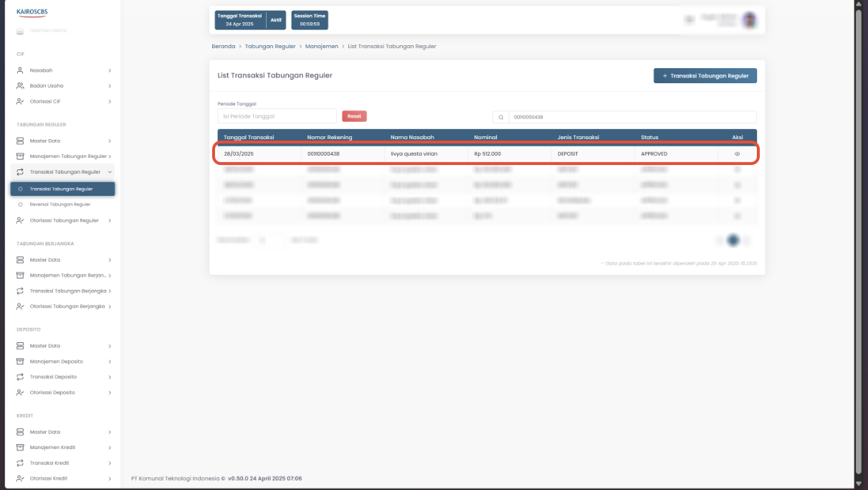The height and width of the screenshot is (490, 868).
Task: Click the Nomor Rekening column header
Action: [330, 137]
